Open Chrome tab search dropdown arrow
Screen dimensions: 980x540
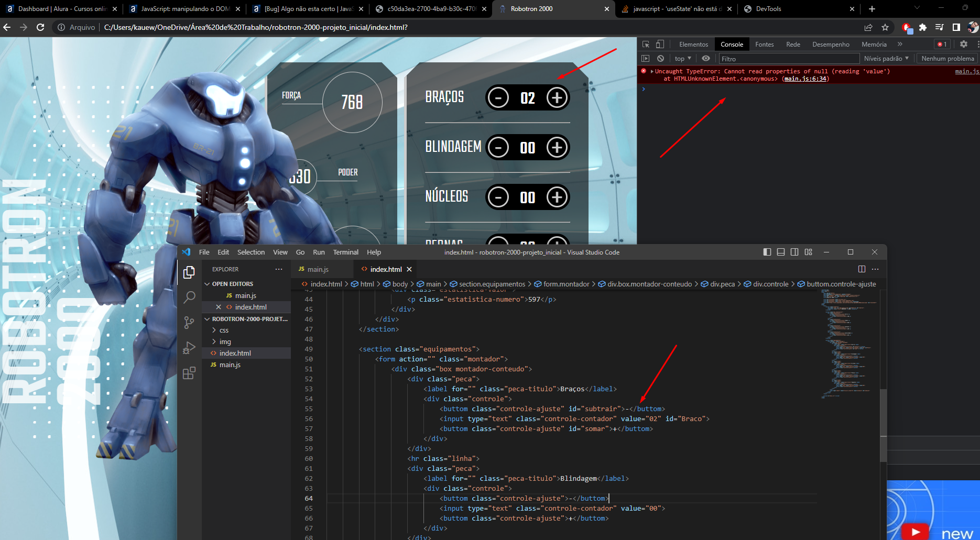click(917, 8)
